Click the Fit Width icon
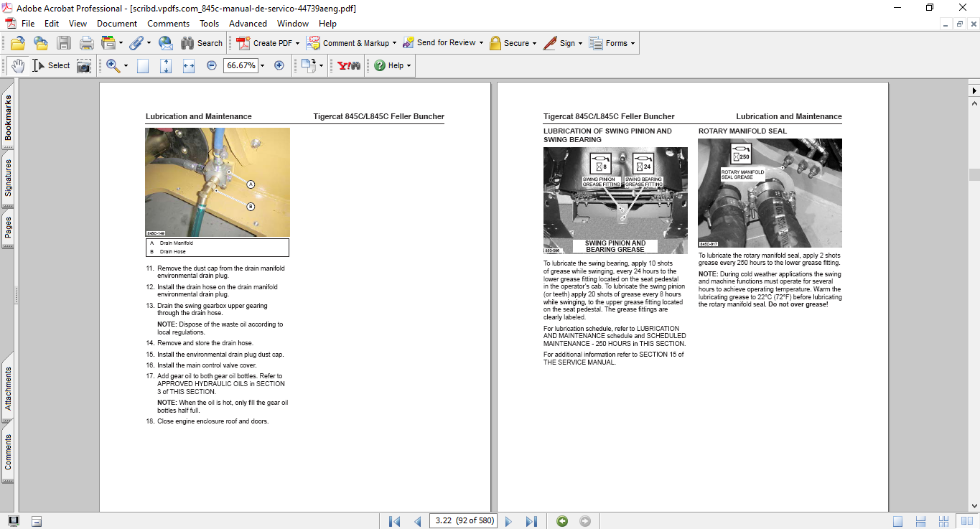 pyautogui.click(x=189, y=65)
